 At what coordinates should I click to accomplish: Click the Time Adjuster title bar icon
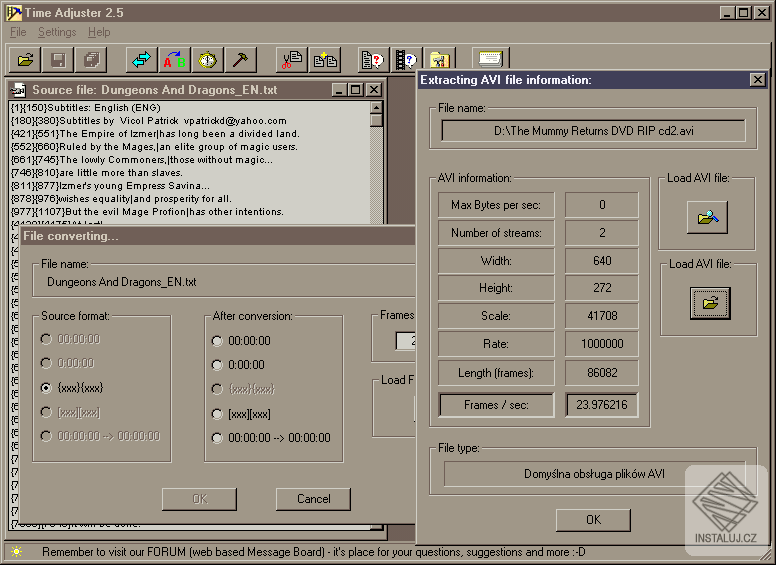(x=14, y=13)
